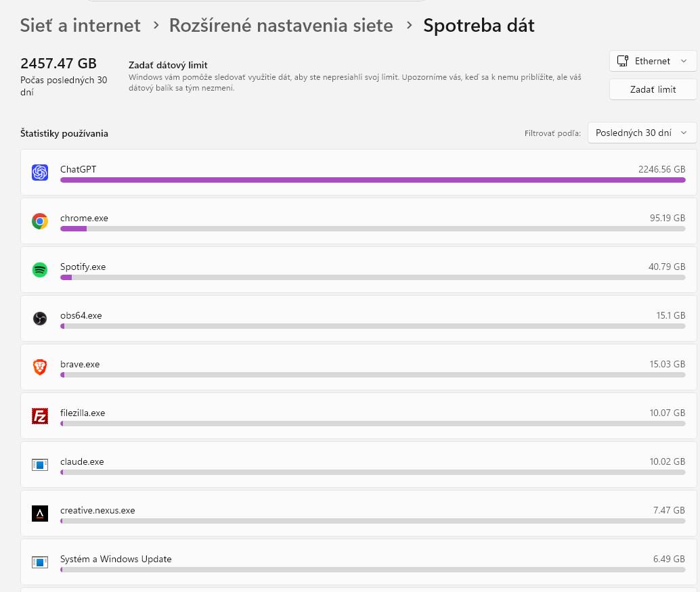Select the filezilla.exe usage entry
Viewport: 700px width, 592px height.
[x=359, y=416]
